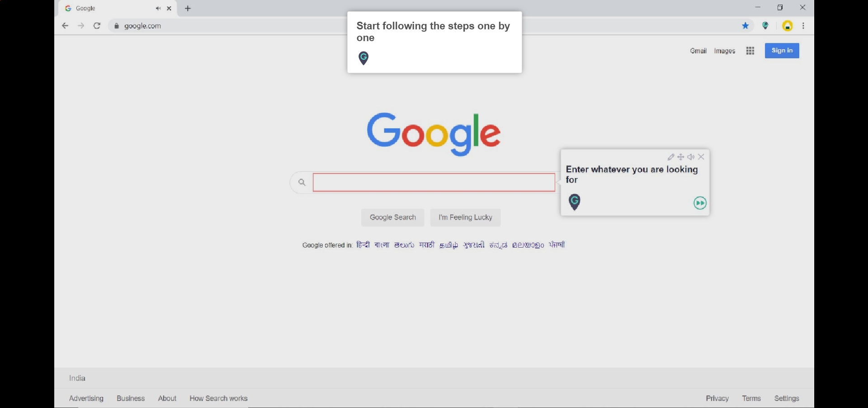Close the 'Enter whatever you are looking for' tooltip
868x408 pixels.
tap(702, 157)
